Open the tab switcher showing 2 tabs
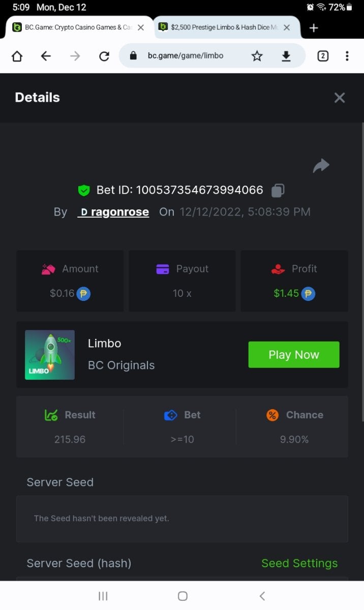The width and height of the screenshot is (364, 610). tap(323, 56)
